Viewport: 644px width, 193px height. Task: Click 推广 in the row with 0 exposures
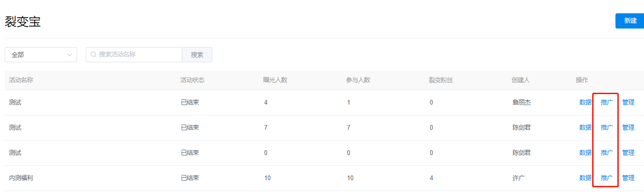(x=607, y=153)
